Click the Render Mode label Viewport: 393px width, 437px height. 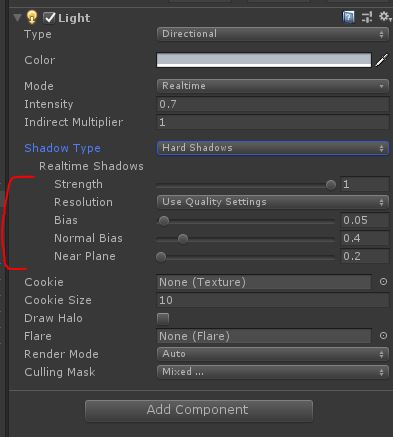[x=61, y=354]
